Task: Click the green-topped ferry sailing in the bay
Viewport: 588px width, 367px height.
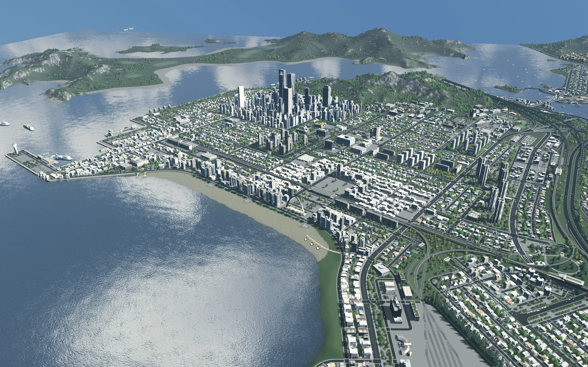Action: coord(29,127)
